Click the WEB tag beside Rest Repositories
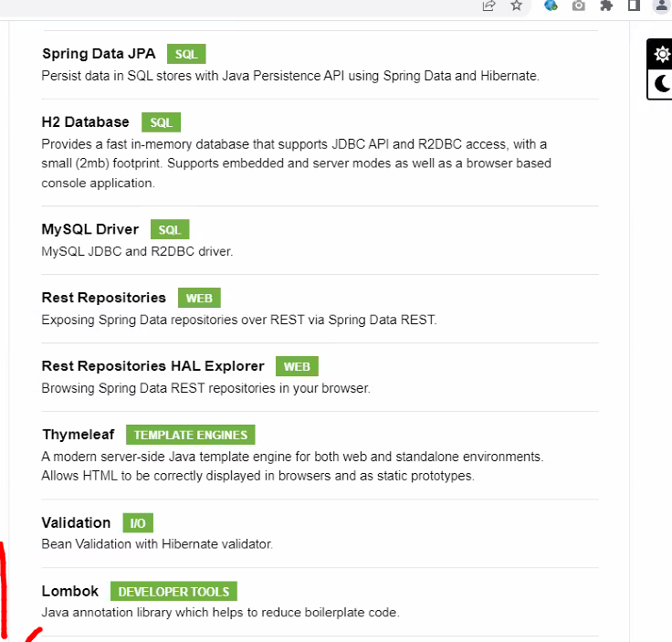The image size is (672, 642). click(199, 298)
